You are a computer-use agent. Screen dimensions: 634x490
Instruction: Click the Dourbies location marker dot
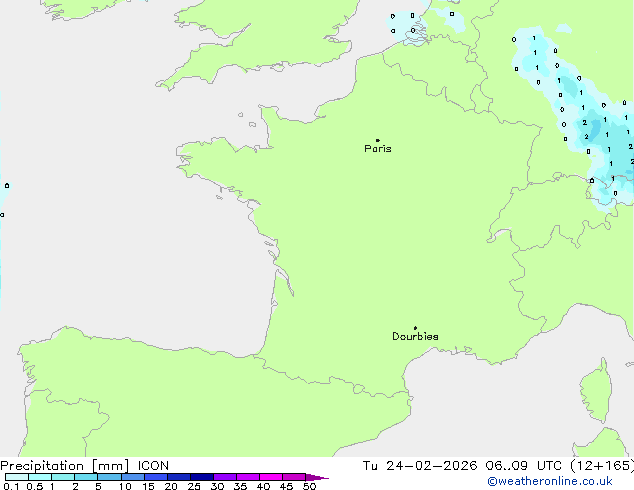(415, 328)
